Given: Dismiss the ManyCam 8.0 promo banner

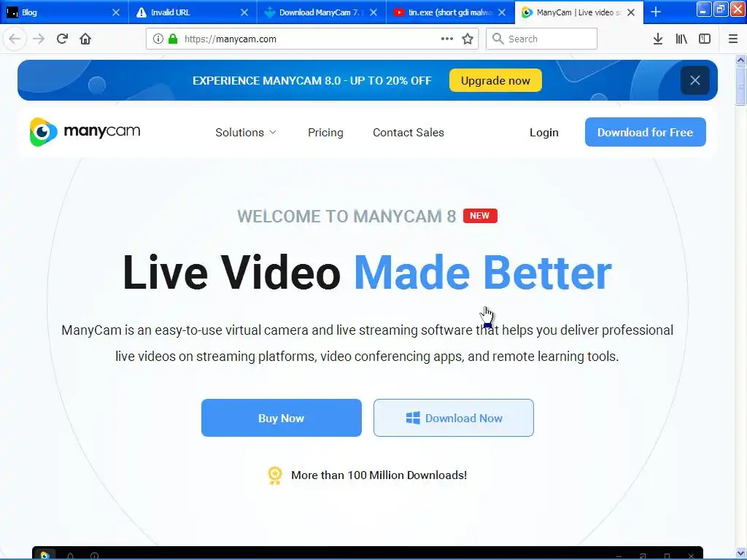Looking at the screenshot, I should pyautogui.click(x=695, y=80).
